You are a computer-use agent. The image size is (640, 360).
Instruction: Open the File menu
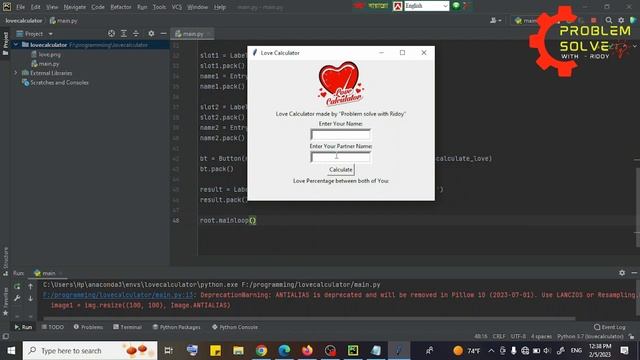(x=20, y=7)
